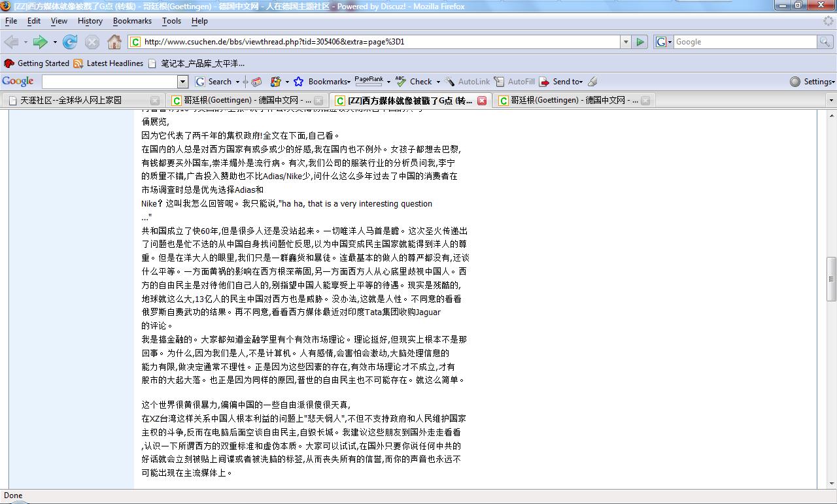Close the last 哥廷根(Goettingen) tab
This screenshot has width=837, height=504.
coord(645,101)
